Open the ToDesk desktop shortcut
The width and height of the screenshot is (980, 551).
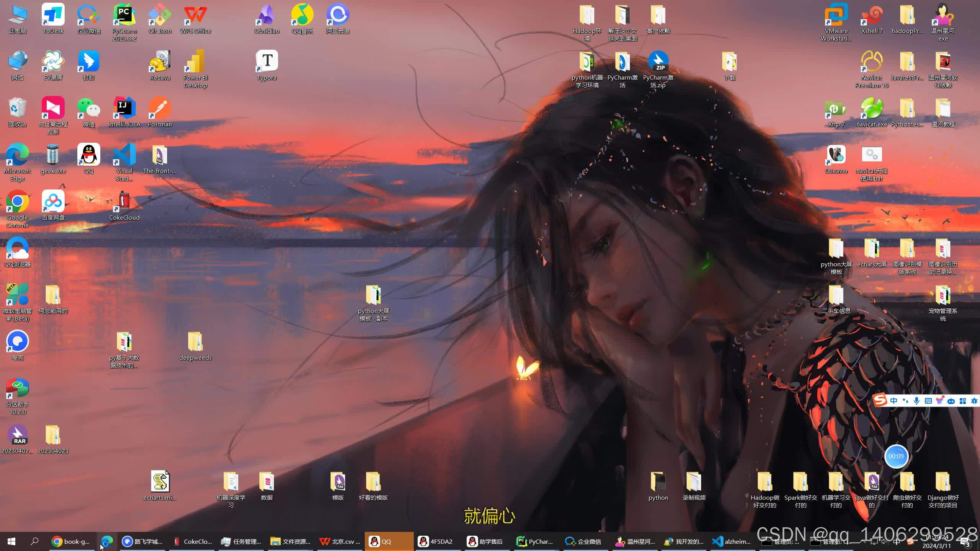click(53, 19)
